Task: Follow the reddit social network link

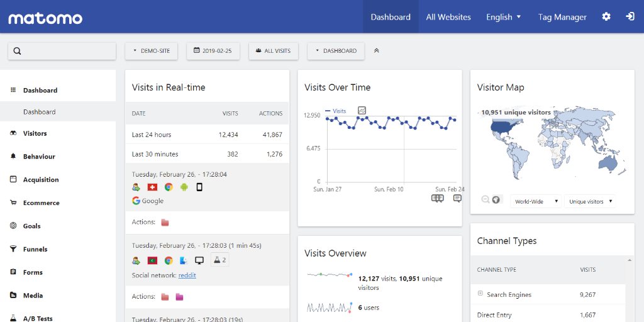Action: (187, 275)
